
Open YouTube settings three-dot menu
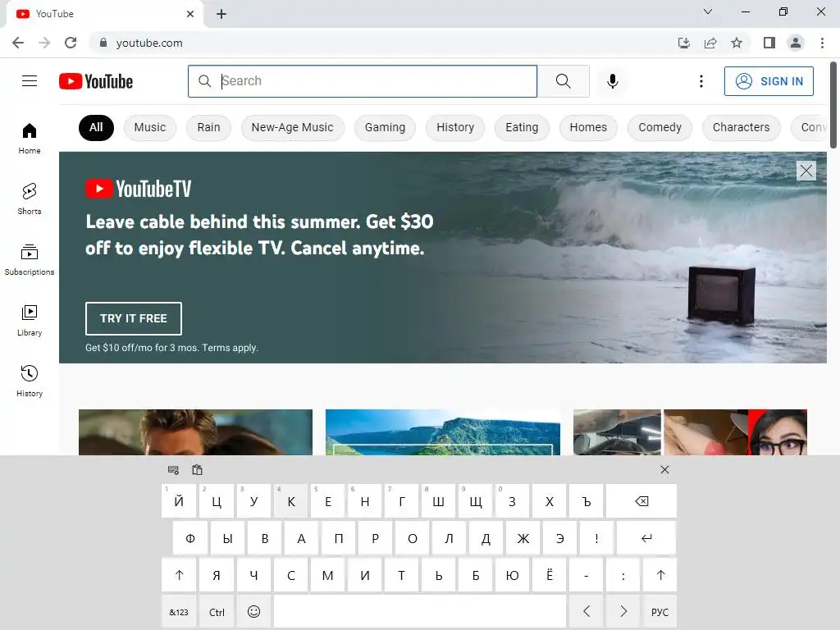coord(701,81)
